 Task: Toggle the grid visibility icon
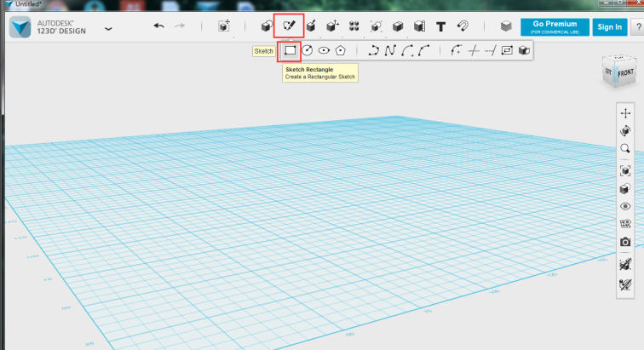coord(625,224)
